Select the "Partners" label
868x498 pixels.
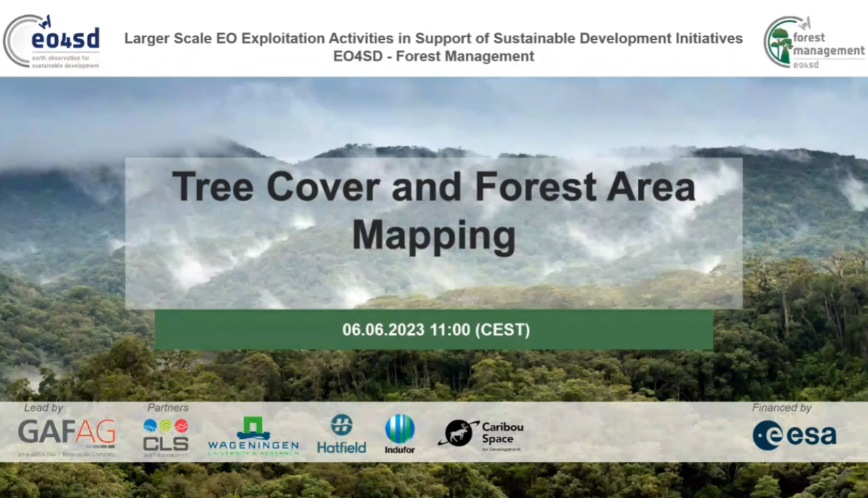coord(168,408)
